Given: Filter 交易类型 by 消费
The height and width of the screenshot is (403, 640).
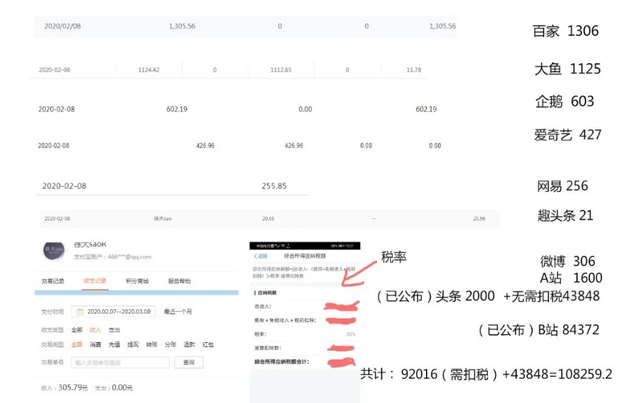Looking at the screenshot, I should coord(95,345).
